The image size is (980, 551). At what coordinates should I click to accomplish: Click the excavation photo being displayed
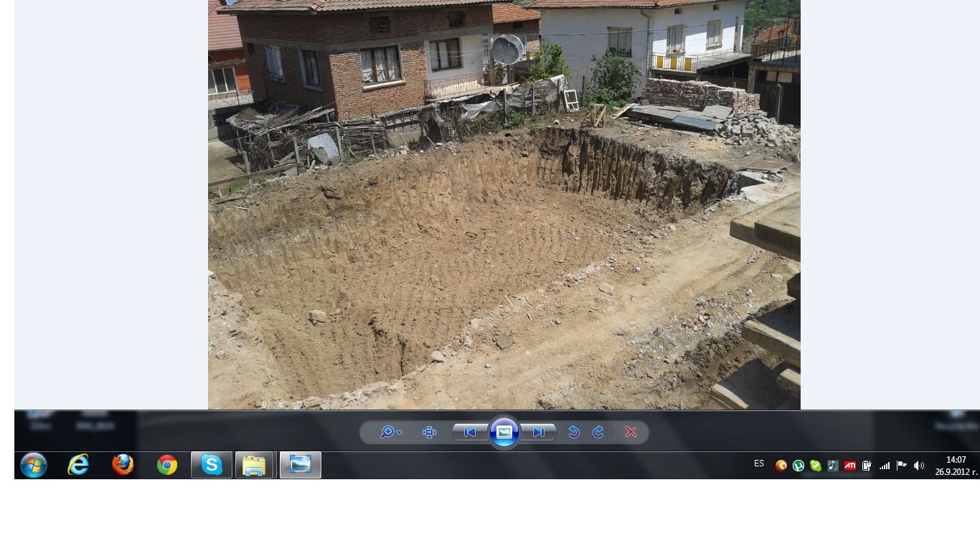tap(504, 215)
